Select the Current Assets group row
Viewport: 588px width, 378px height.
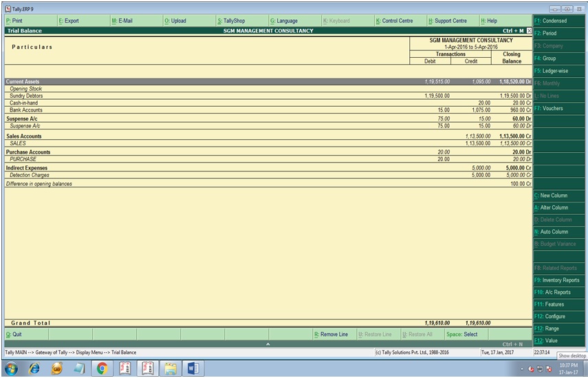(x=268, y=81)
